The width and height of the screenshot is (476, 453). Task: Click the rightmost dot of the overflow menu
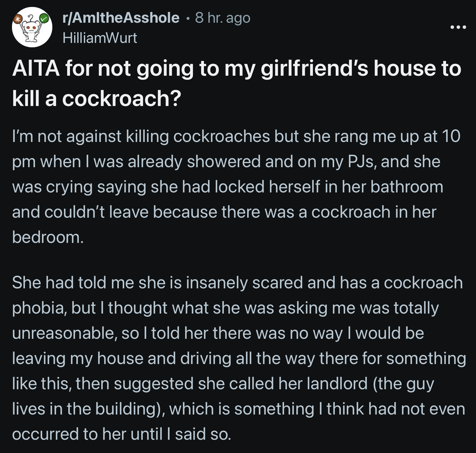[x=464, y=28]
